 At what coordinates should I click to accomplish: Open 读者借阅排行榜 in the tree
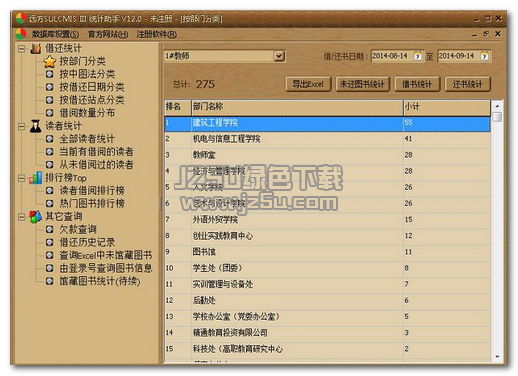pos(92,191)
